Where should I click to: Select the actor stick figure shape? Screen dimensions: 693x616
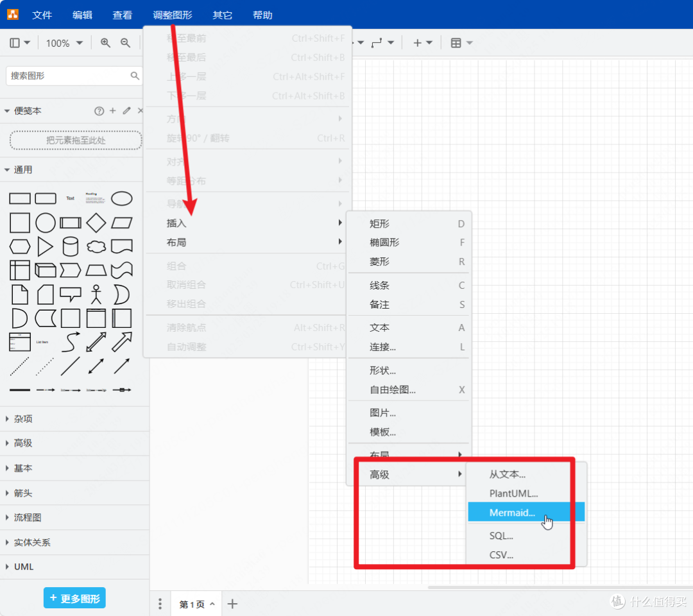coord(96,295)
